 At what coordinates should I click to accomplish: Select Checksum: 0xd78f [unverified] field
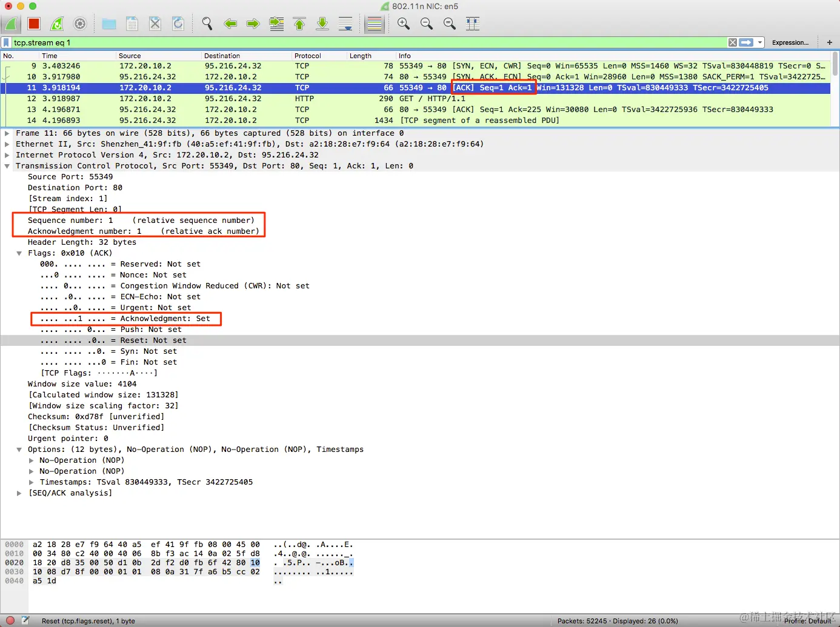96,417
